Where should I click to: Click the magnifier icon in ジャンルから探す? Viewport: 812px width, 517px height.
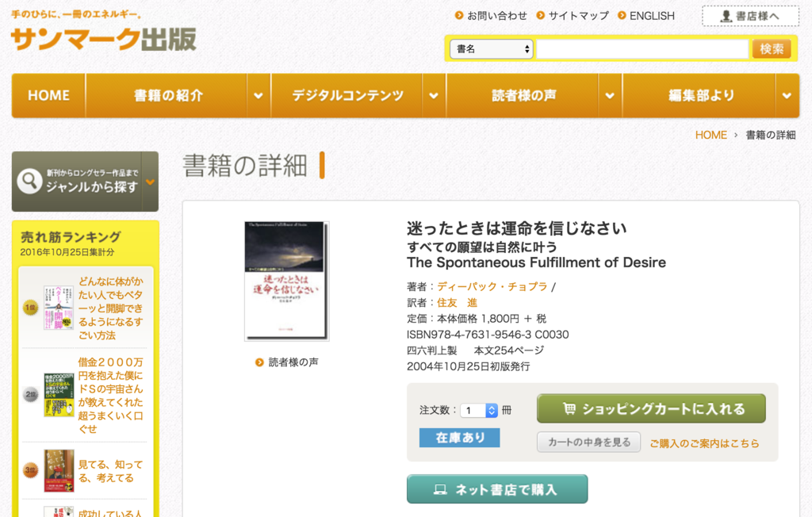(x=29, y=181)
